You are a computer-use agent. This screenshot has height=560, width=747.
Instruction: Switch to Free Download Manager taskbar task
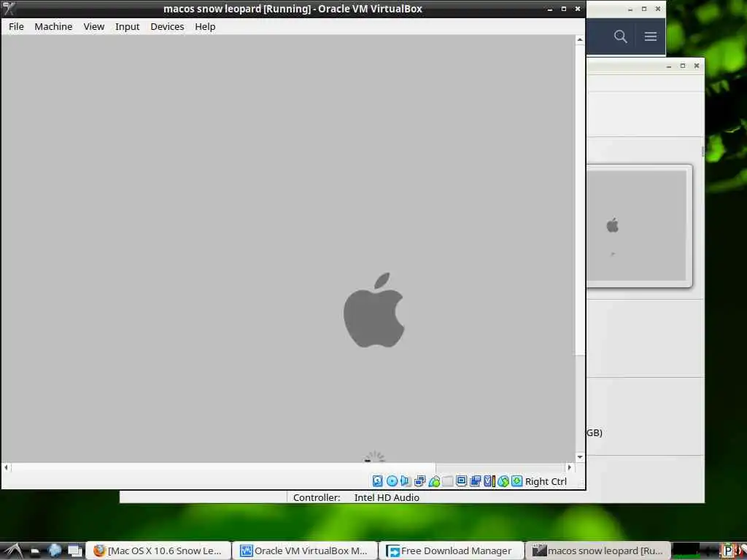pos(451,551)
